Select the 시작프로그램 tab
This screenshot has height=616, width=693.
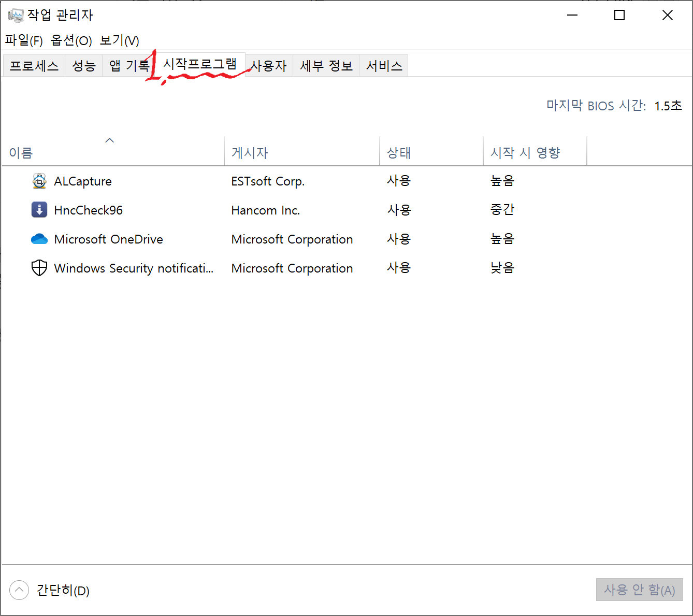coord(200,64)
